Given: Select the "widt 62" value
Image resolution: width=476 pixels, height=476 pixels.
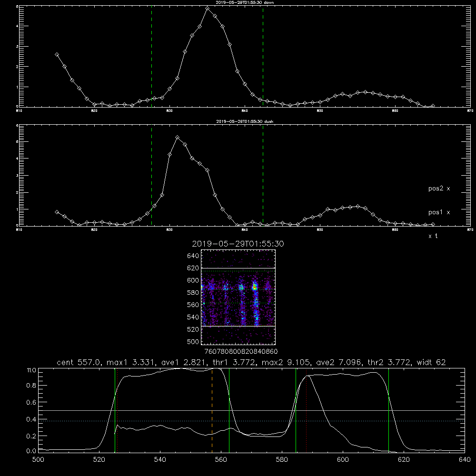Looking at the screenshot, I should [x=431, y=362].
